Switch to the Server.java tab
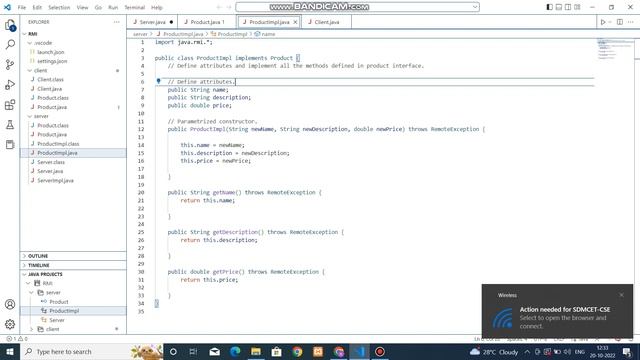The height and width of the screenshot is (360, 640). click(x=152, y=22)
